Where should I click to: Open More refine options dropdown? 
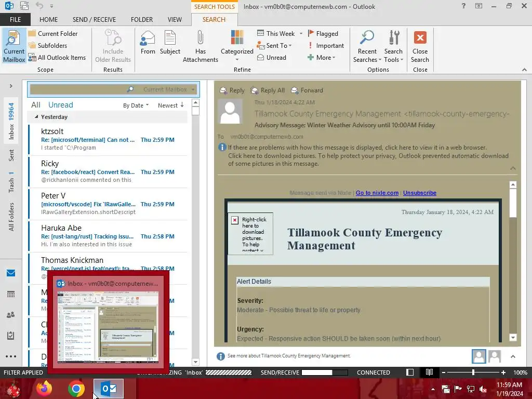pos(321,58)
